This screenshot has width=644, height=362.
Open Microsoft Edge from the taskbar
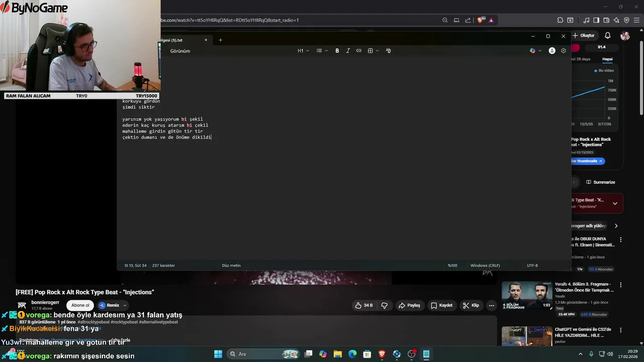pos(352,354)
